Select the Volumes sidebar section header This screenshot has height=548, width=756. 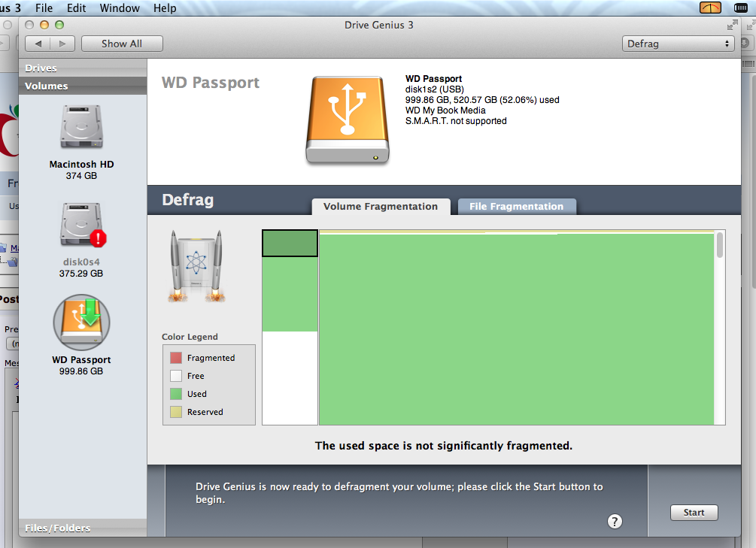click(83, 86)
